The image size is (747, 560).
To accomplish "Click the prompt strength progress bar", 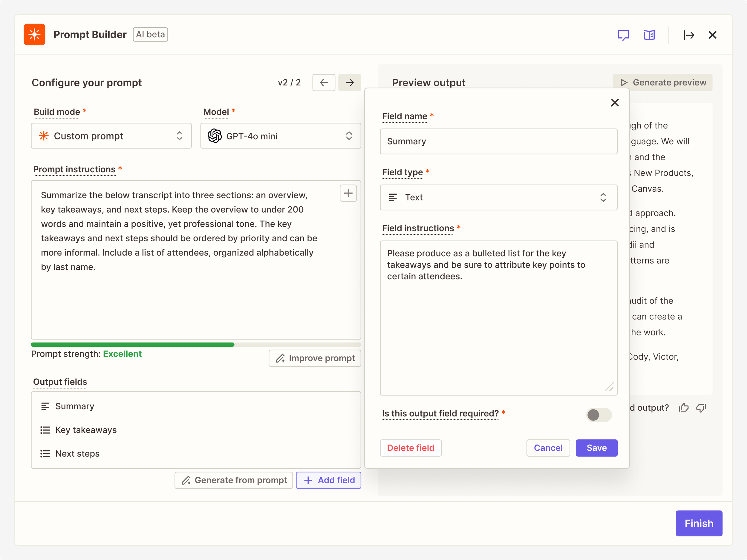I will click(196, 345).
